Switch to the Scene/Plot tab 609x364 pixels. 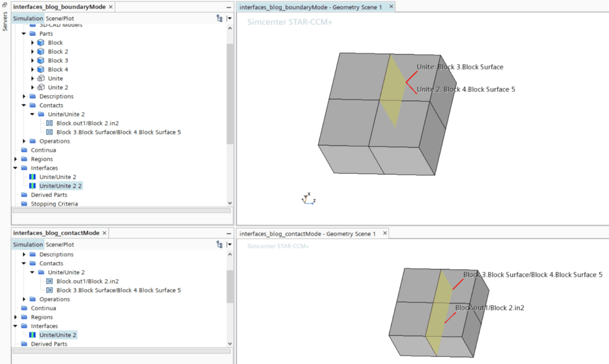coord(59,18)
